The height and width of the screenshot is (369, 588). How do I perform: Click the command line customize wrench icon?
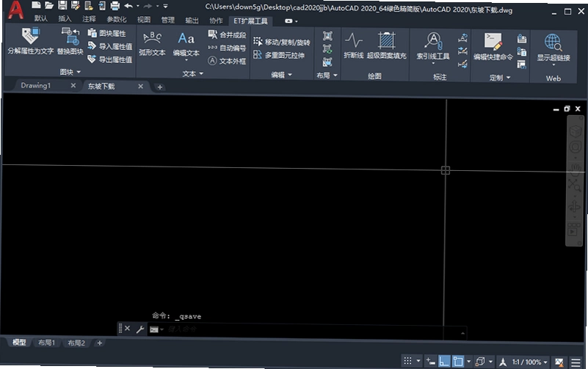tap(140, 329)
